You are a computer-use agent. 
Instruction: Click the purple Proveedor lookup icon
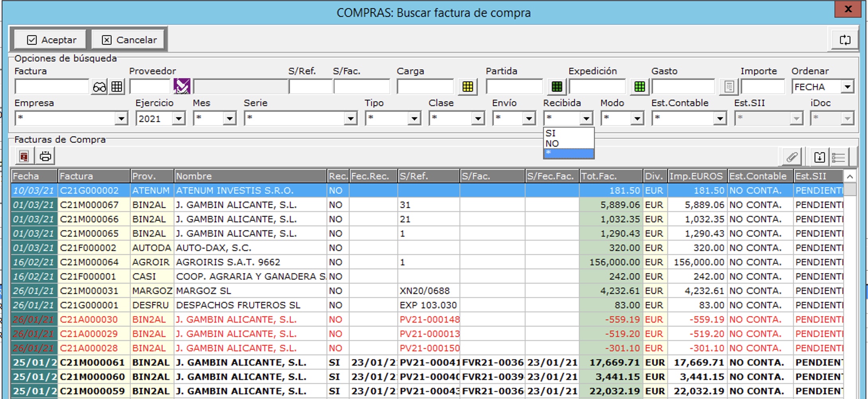pos(182,86)
